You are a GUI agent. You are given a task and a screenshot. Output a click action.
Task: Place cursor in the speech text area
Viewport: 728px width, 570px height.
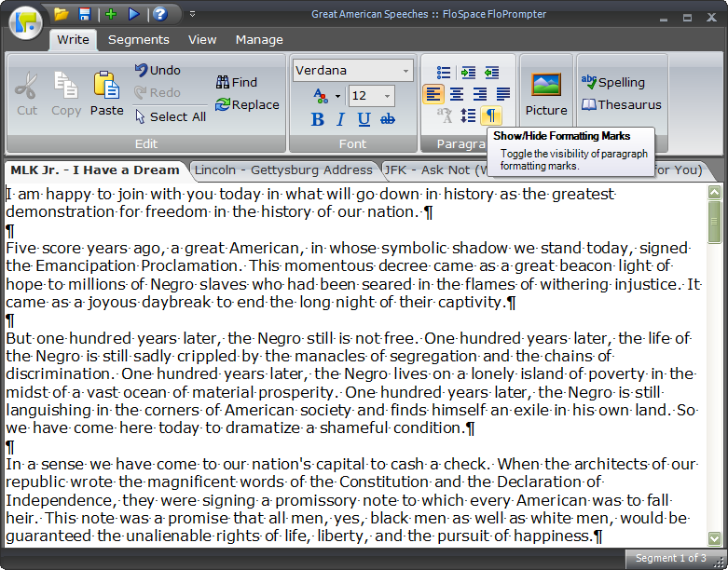356,364
